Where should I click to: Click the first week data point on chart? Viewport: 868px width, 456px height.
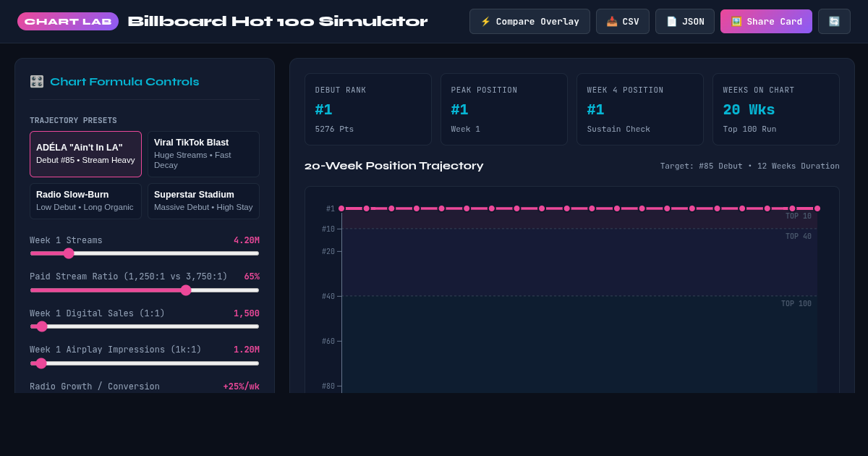point(341,208)
